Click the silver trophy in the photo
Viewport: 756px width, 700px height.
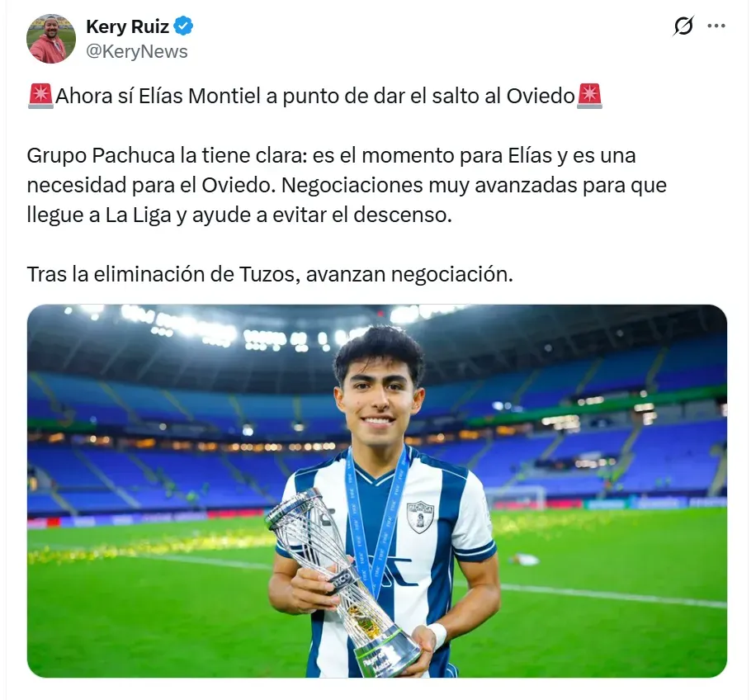click(x=343, y=582)
